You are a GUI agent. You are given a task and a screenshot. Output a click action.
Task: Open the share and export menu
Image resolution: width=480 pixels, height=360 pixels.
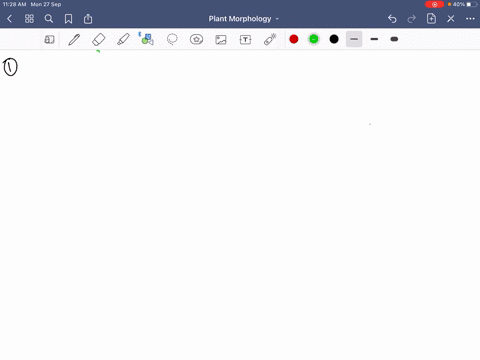(88, 19)
